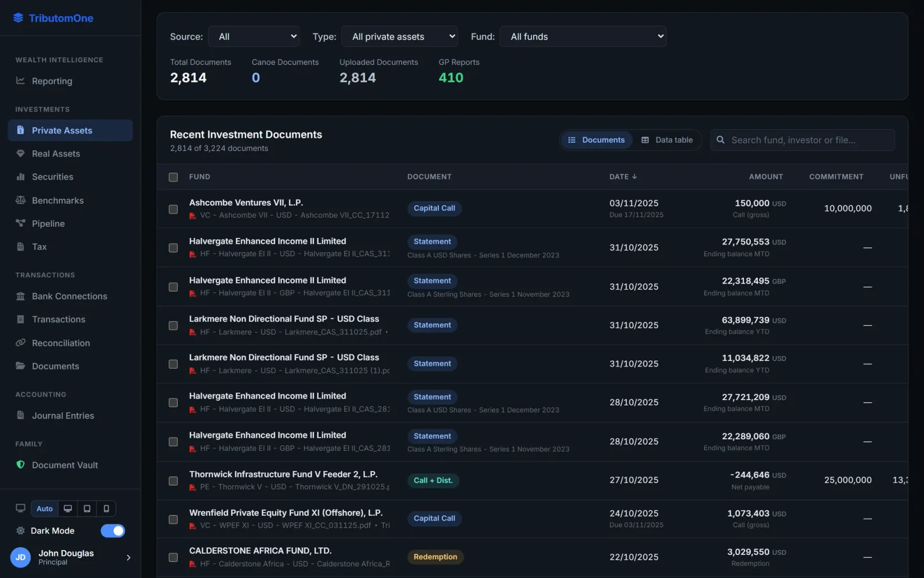Switch to the Documents view tab
The width and height of the screenshot is (924, 578).
597,140
